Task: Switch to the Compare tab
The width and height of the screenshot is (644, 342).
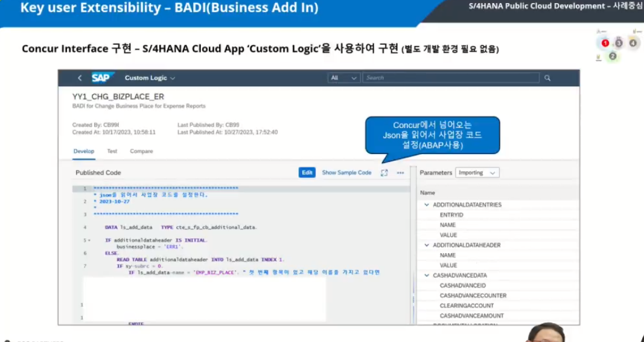Action: coord(141,151)
